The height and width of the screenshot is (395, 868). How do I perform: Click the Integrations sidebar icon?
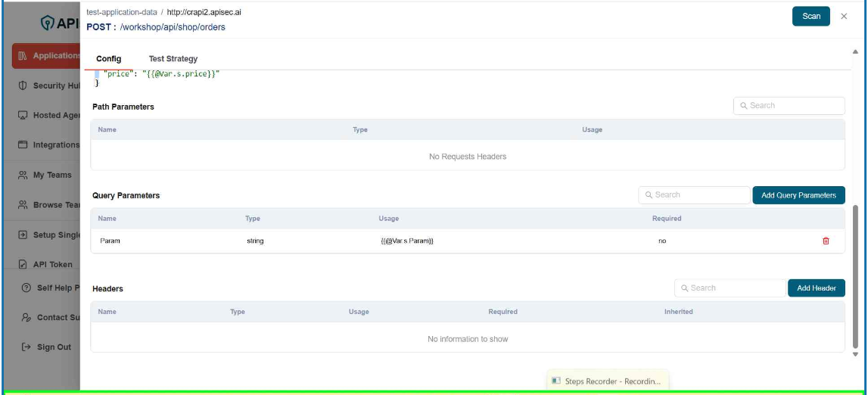coord(23,145)
